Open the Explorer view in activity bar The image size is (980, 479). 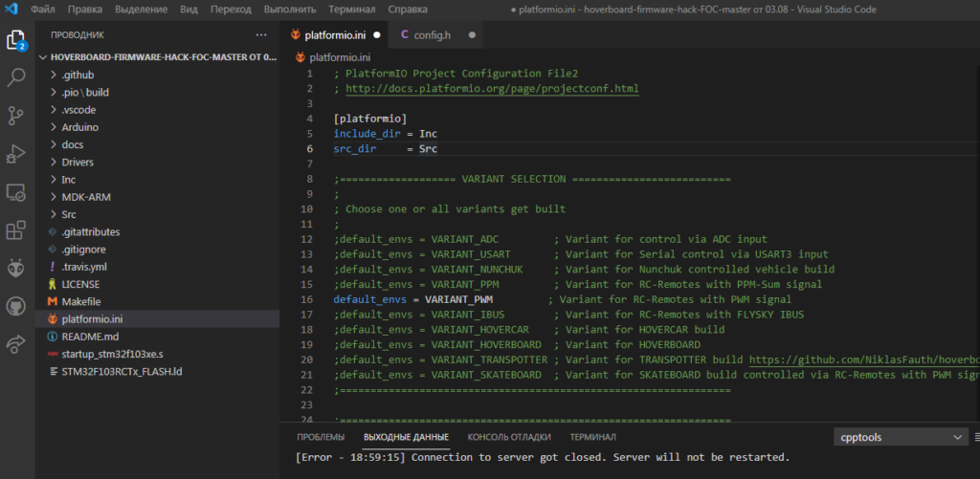point(16,40)
